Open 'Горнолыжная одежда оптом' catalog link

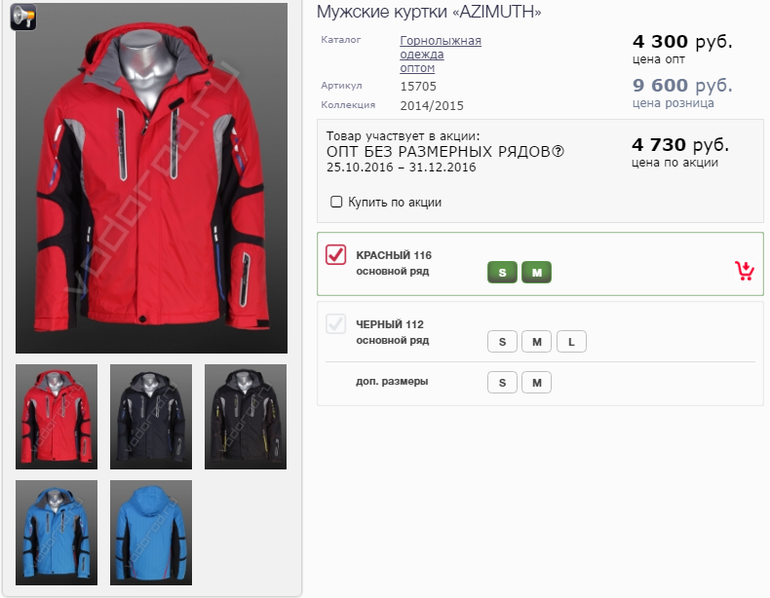[440, 54]
